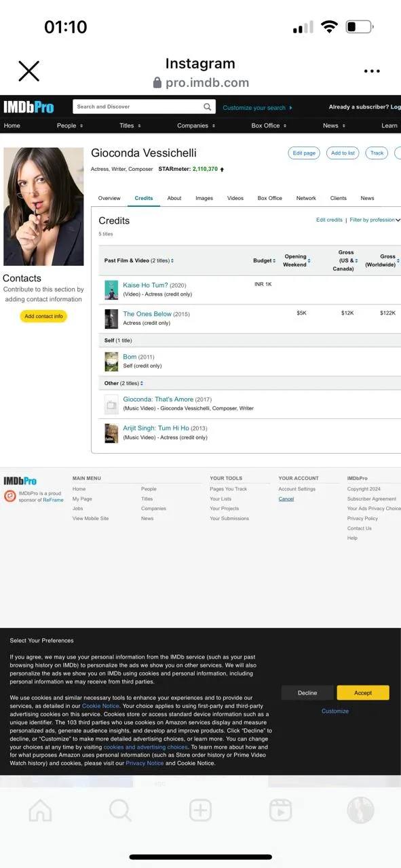Open the Reels icon in bottom bar
The width and height of the screenshot is (401, 868).
(280, 810)
